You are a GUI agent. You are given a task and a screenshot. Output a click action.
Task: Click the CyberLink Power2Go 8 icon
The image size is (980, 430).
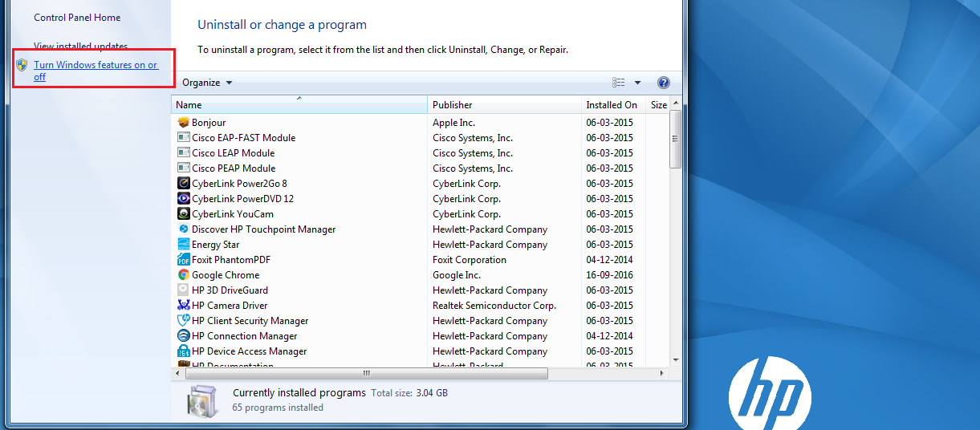(184, 184)
